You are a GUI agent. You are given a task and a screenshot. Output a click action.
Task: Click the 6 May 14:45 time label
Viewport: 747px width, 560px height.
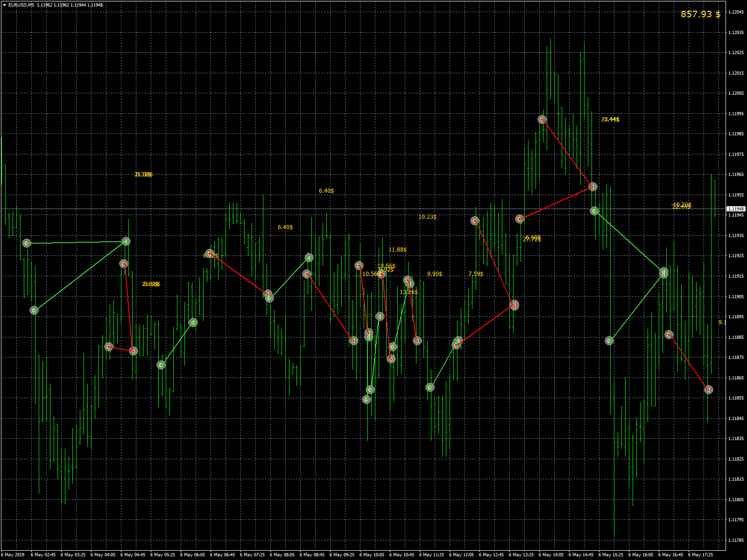click(581, 555)
